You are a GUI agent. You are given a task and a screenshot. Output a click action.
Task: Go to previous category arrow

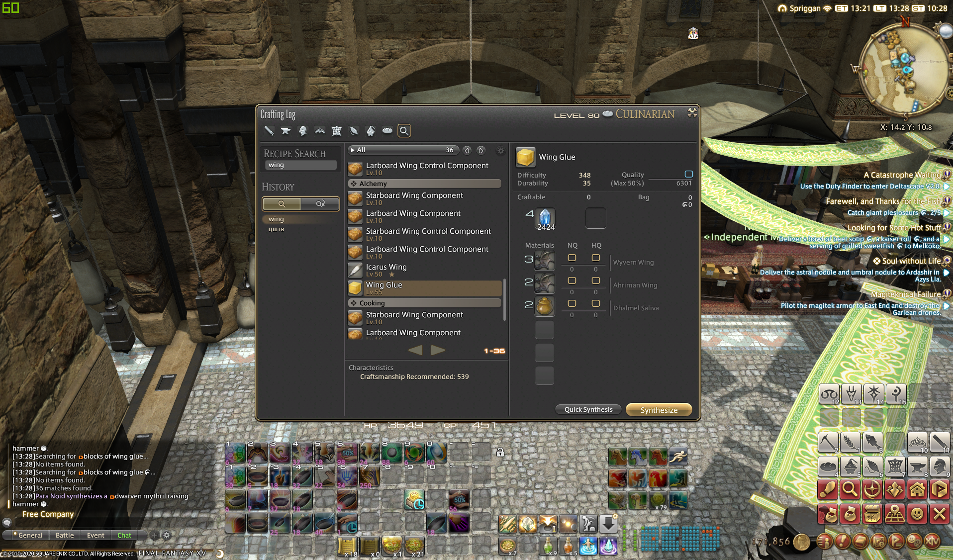coord(467,150)
